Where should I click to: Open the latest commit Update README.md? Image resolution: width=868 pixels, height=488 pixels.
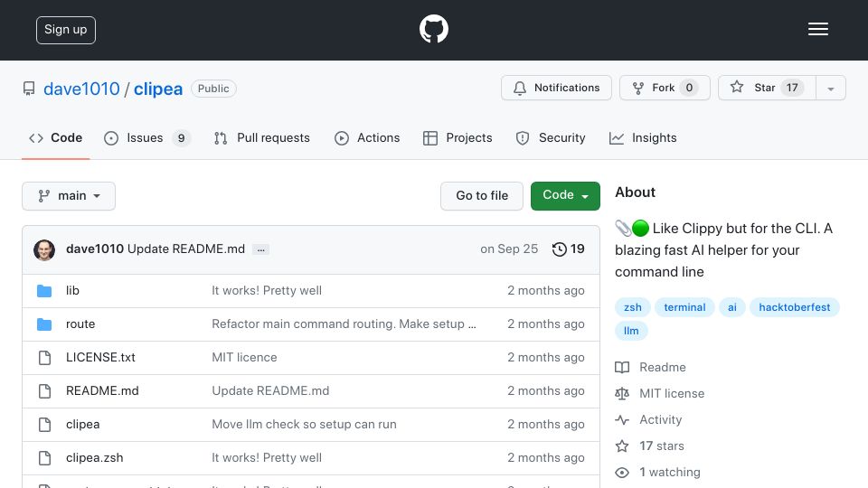coord(186,249)
